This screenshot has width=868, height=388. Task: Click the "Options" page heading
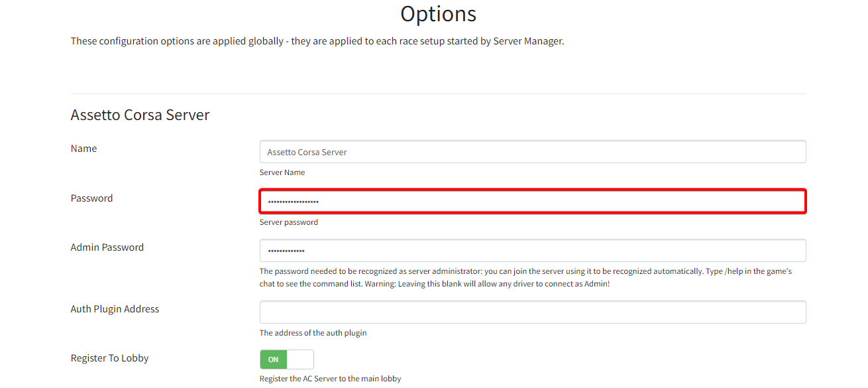[x=438, y=14]
